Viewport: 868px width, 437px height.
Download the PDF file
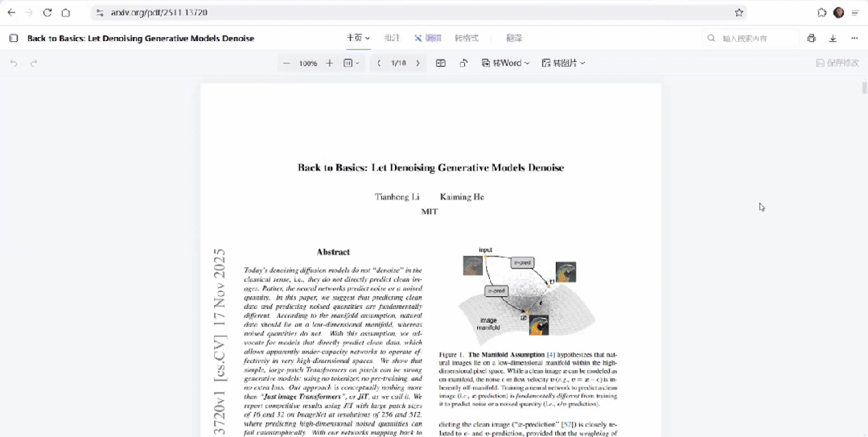pyautogui.click(x=833, y=38)
